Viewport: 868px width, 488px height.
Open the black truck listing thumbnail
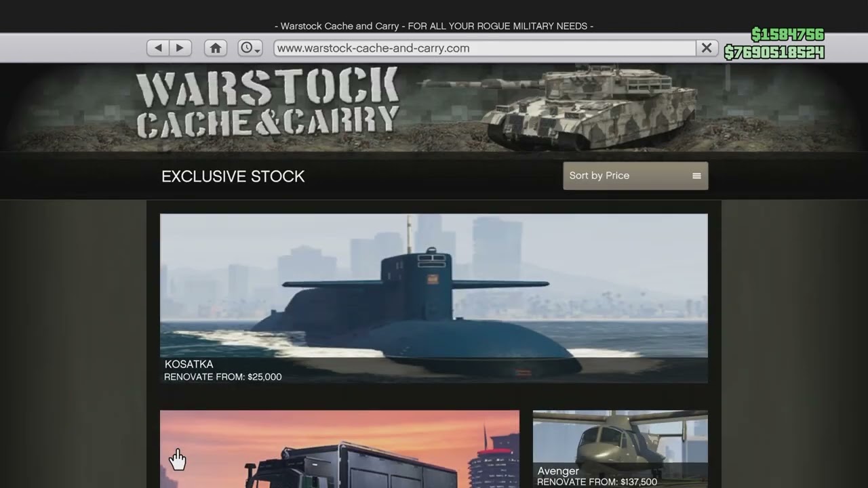tap(340, 449)
